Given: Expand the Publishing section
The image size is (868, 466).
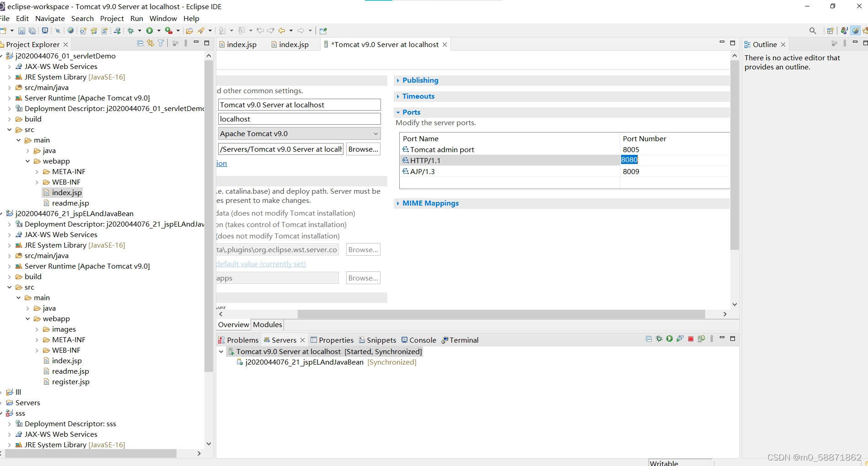Looking at the screenshot, I should (x=398, y=80).
